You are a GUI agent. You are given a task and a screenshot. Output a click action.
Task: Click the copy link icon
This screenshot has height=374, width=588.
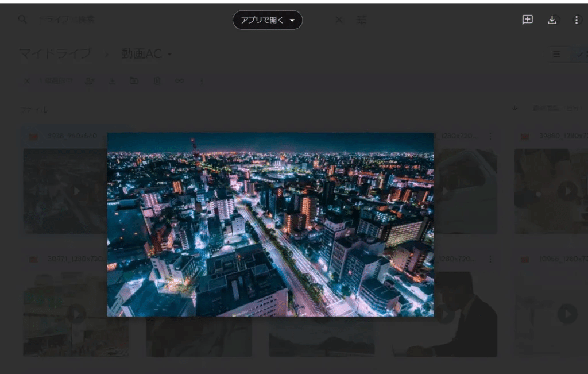click(180, 80)
